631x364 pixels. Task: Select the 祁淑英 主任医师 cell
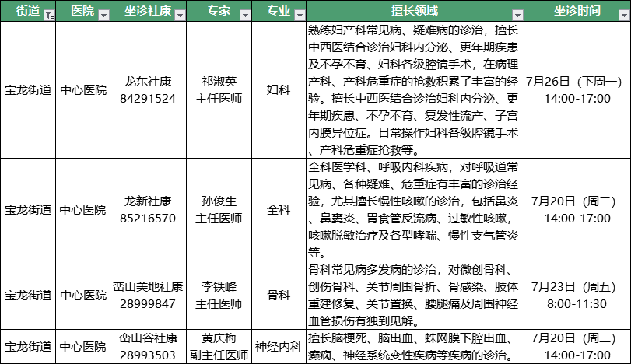(221, 89)
